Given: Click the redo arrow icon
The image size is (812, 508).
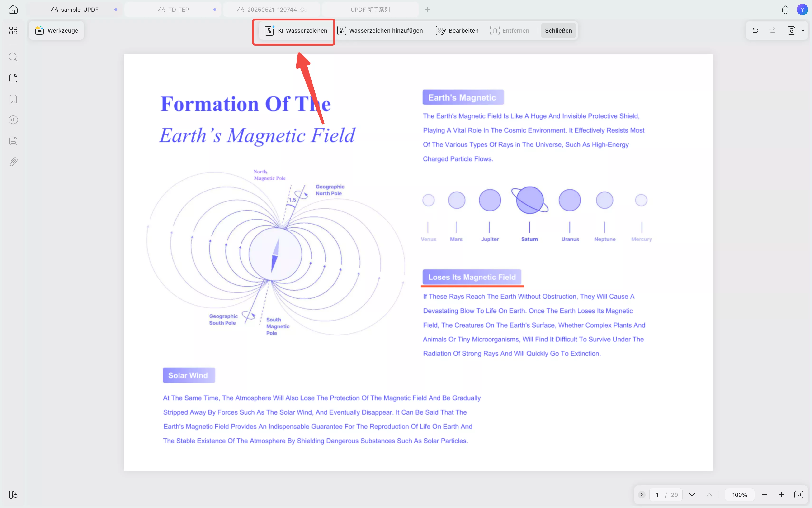Looking at the screenshot, I should pyautogui.click(x=772, y=31).
